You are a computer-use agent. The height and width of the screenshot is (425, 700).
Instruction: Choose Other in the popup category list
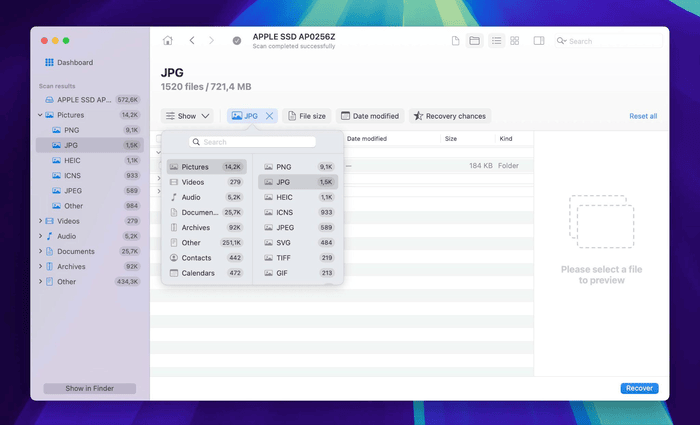(x=206, y=243)
